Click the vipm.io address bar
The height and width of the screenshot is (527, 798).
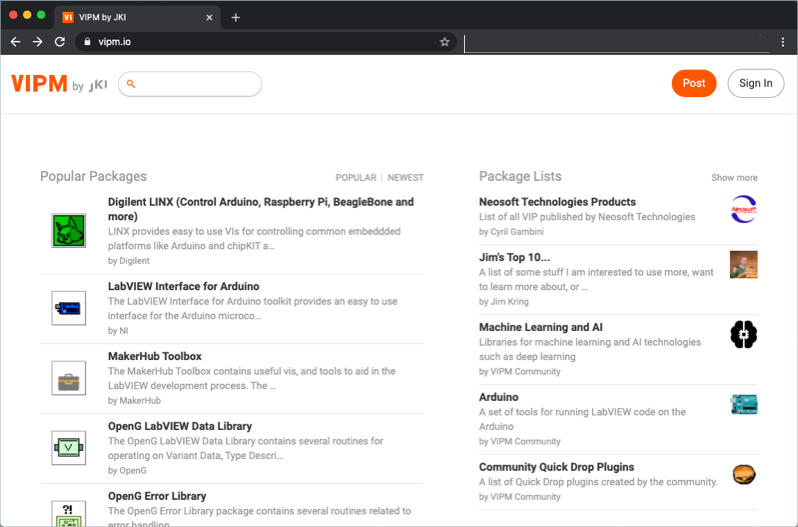[x=266, y=42]
